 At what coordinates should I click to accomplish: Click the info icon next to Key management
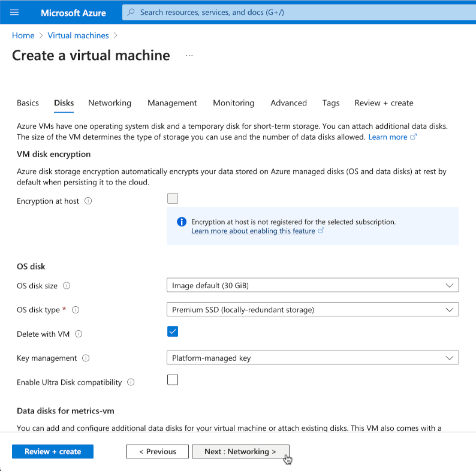pos(86,358)
